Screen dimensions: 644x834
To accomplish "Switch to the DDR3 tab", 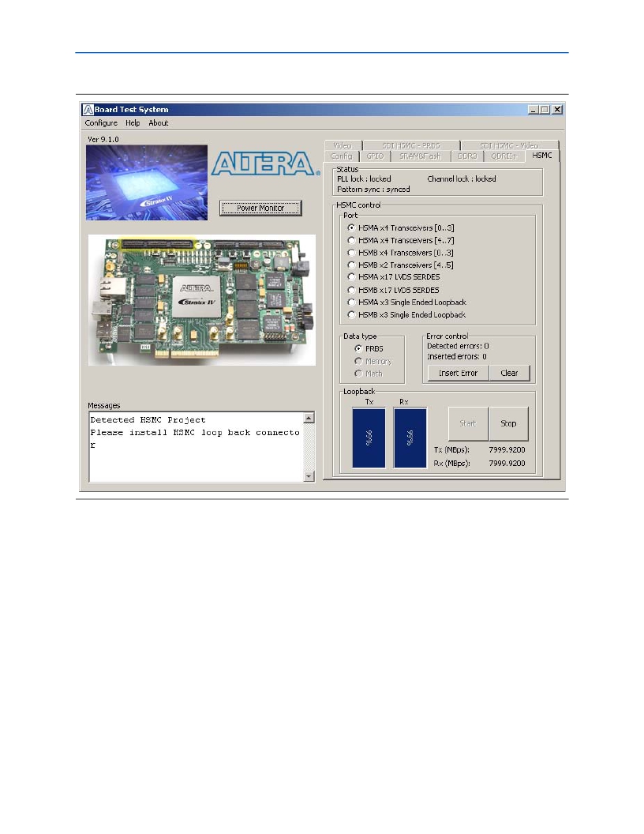I will tap(467, 156).
